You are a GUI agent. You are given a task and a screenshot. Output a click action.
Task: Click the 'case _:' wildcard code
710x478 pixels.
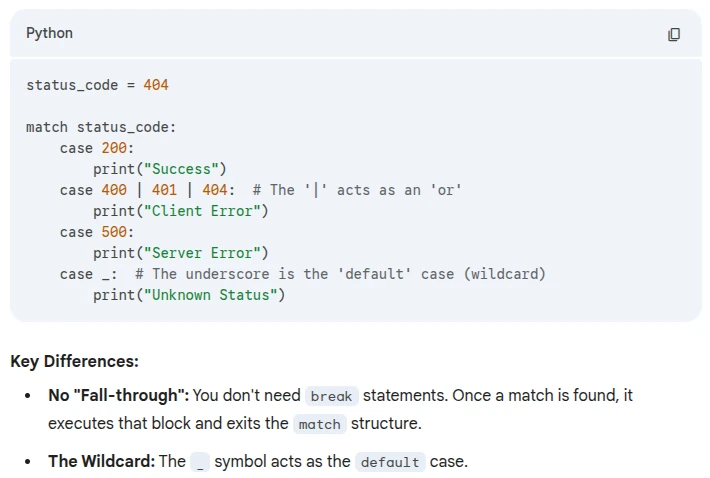click(x=89, y=274)
